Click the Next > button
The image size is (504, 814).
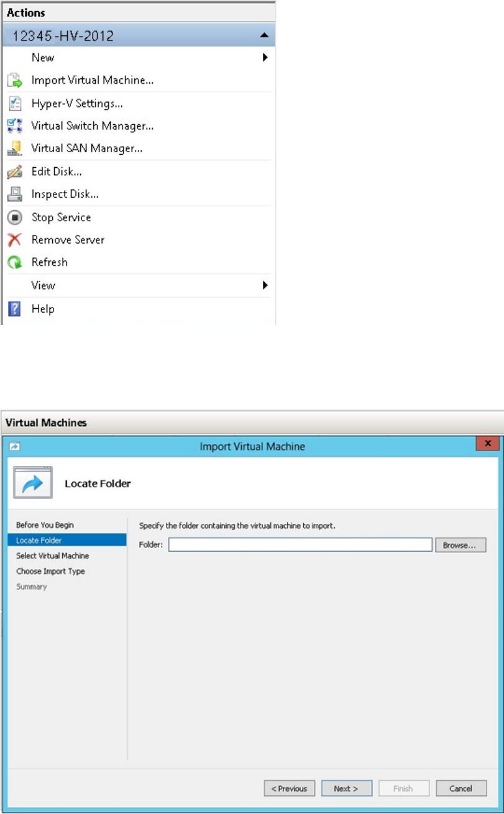[x=347, y=789]
